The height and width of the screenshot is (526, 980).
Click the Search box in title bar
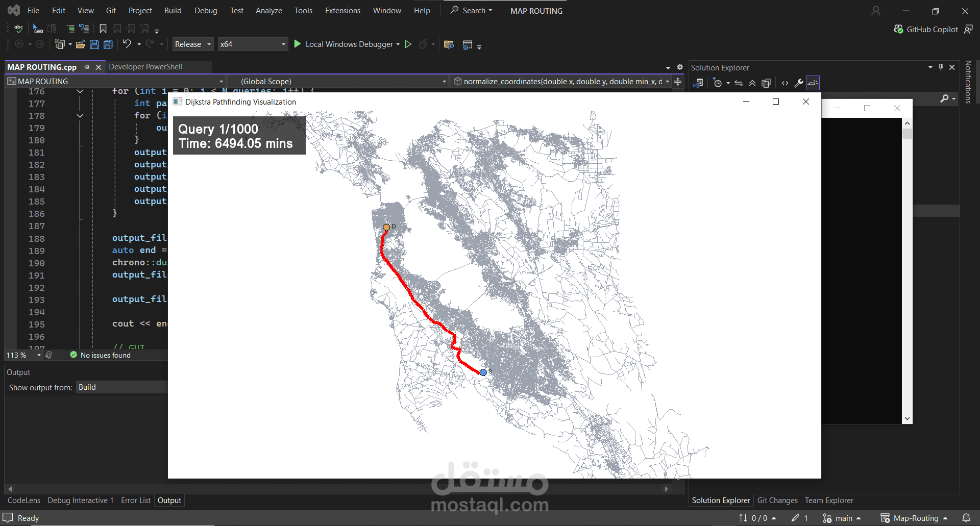click(471, 10)
